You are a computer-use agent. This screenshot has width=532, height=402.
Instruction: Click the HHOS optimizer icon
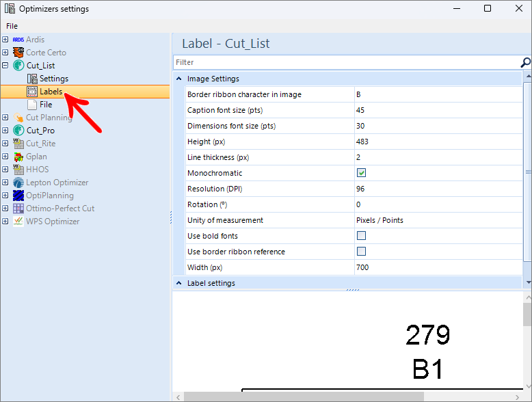click(x=18, y=170)
